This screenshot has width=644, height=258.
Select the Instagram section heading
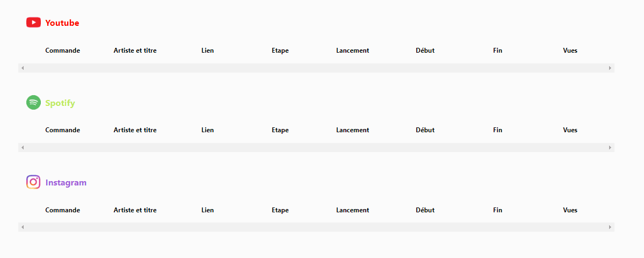tap(66, 183)
